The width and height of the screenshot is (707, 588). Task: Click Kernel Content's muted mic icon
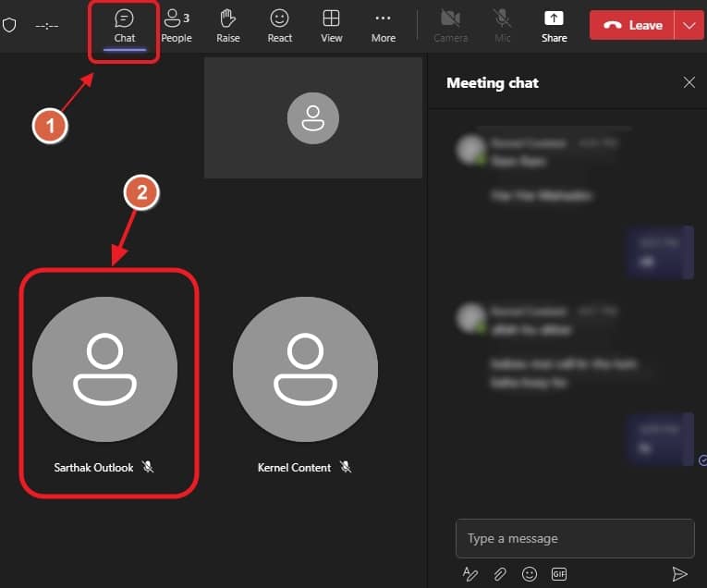346,467
